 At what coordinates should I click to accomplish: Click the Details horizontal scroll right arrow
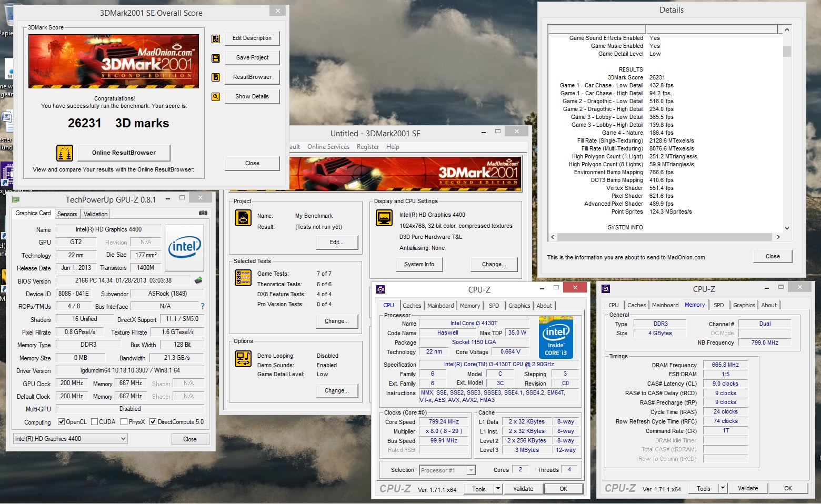click(x=778, y=237)
